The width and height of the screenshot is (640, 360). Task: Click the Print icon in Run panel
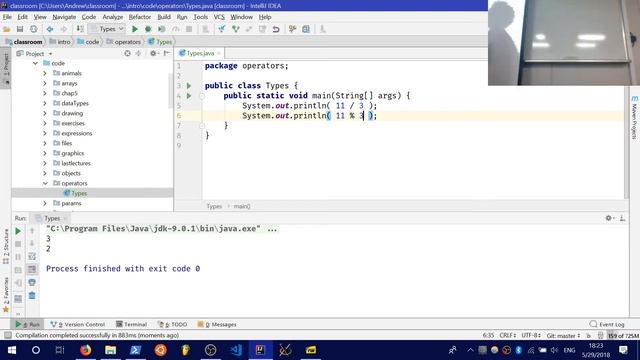tap(32, 282)
